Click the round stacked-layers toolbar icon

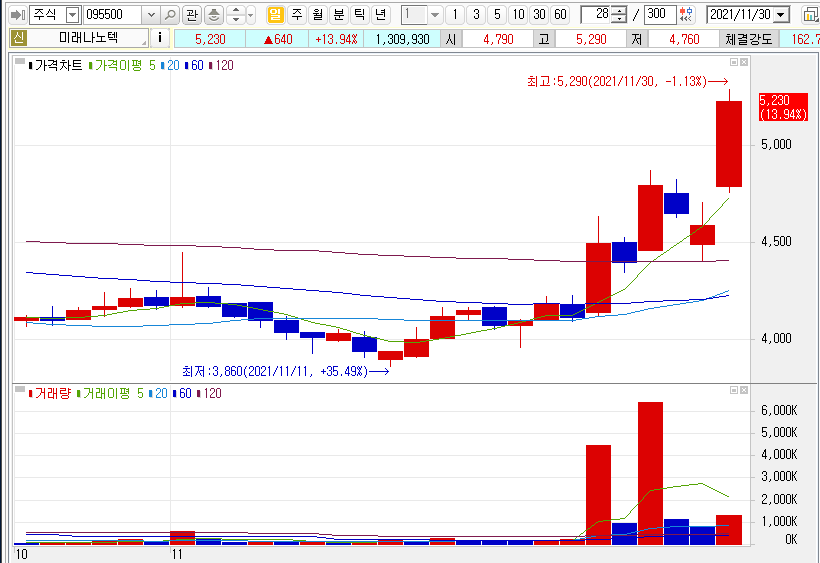213,15
